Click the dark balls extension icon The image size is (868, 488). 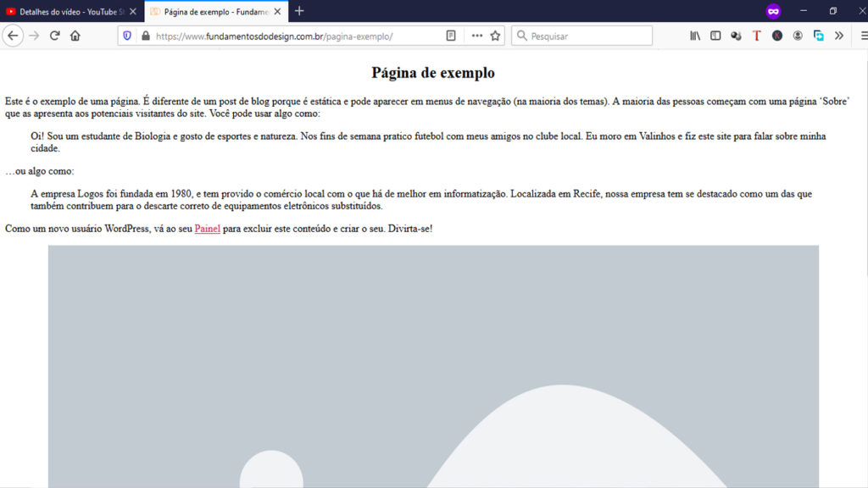(736, 36)
